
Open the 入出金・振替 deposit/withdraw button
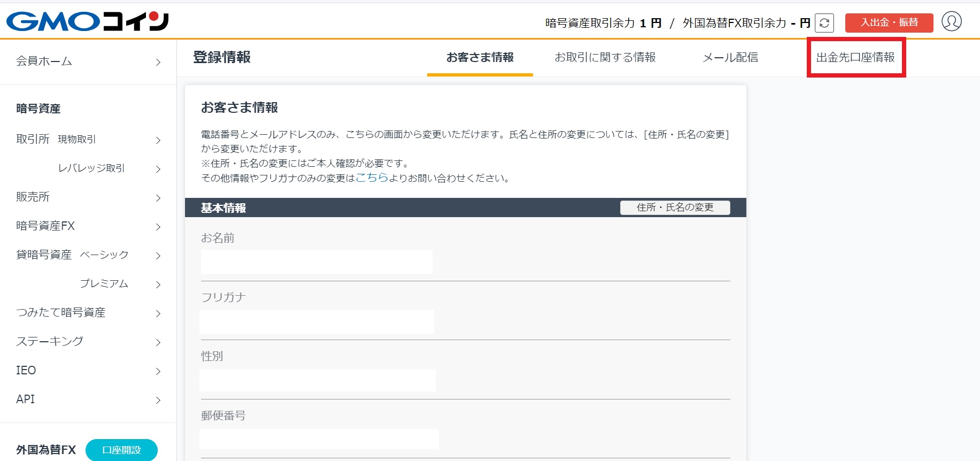coord(889,22)
